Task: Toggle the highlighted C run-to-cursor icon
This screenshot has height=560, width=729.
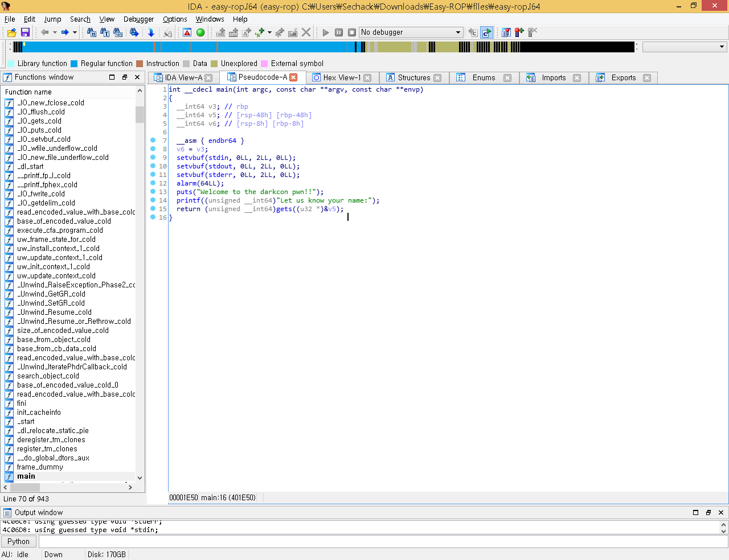Action: pyautogui.click(x=486, y=32)
